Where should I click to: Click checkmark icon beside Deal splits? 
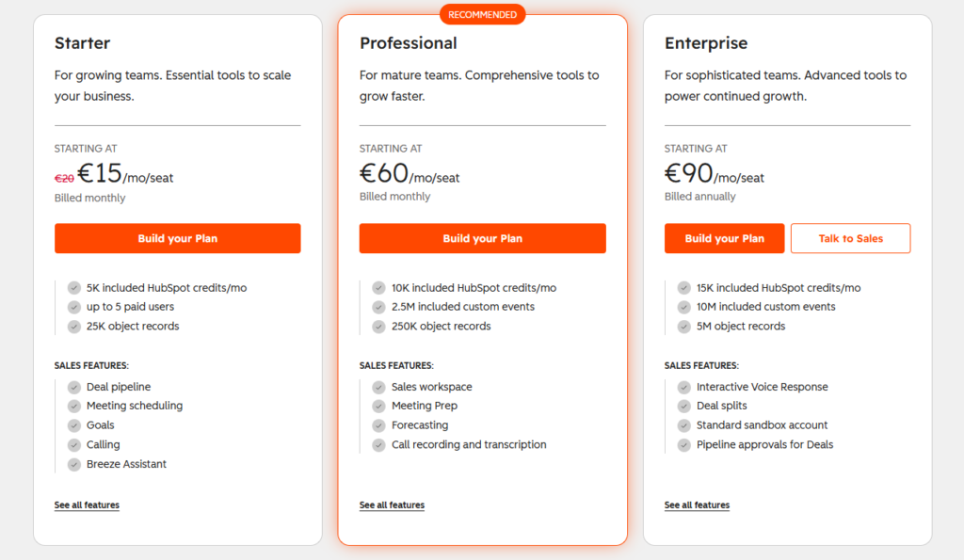pos(684,406)
